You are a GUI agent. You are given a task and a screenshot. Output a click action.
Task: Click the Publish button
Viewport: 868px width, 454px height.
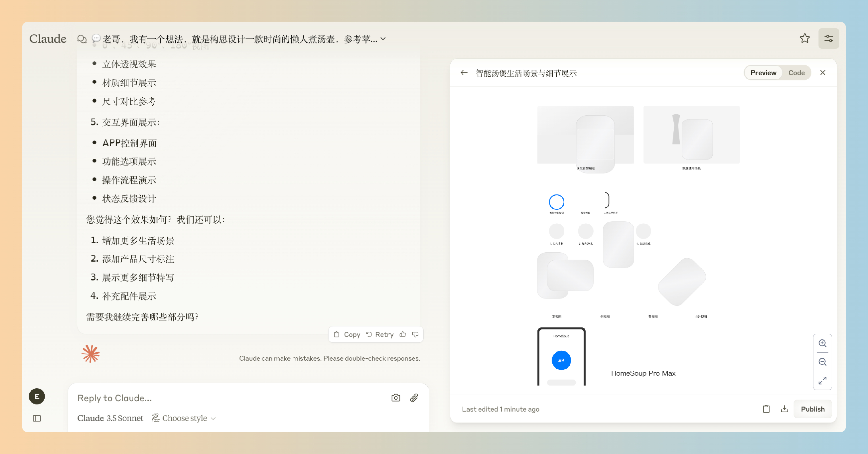coord(812,409)
